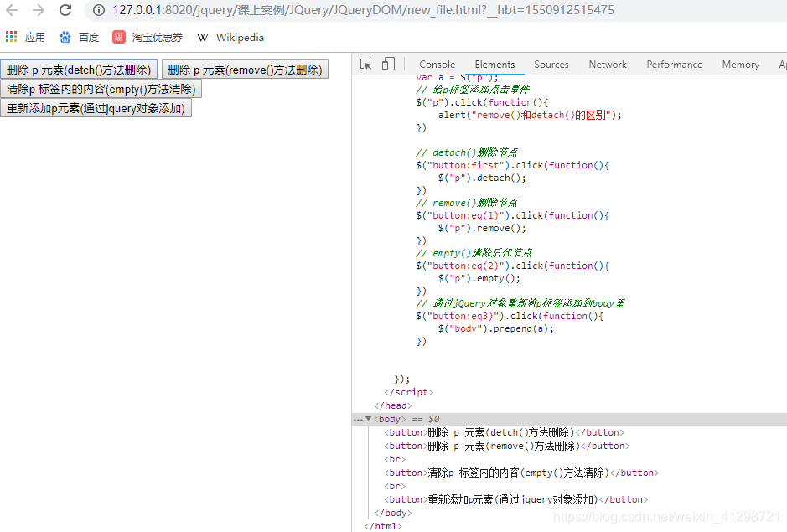Go back to the previous page
787x532 pixels.
tap(12, 10)
